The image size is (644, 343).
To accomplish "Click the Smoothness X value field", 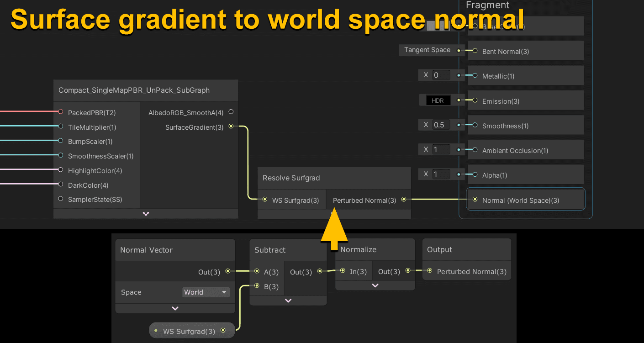I will pyautogui.click(x=441, y=125).
